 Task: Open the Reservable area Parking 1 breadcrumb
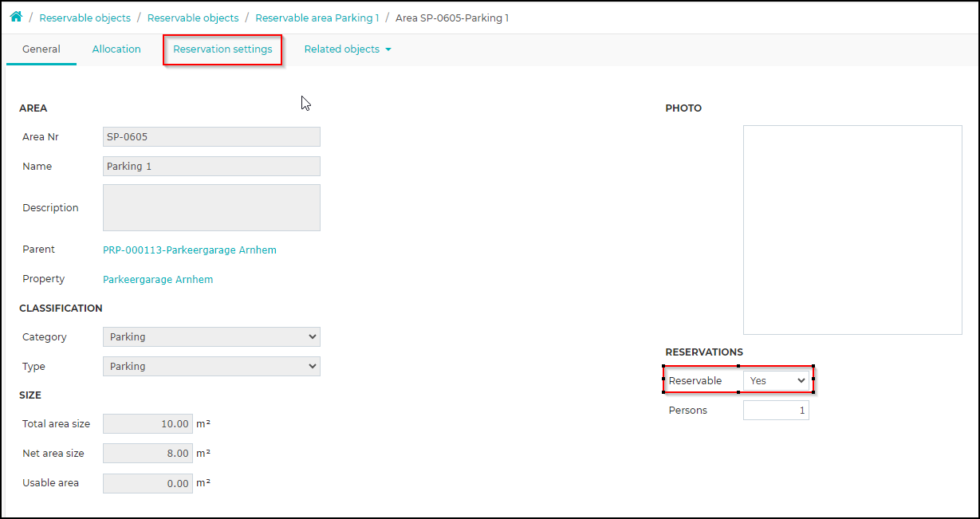click(317, 18)
